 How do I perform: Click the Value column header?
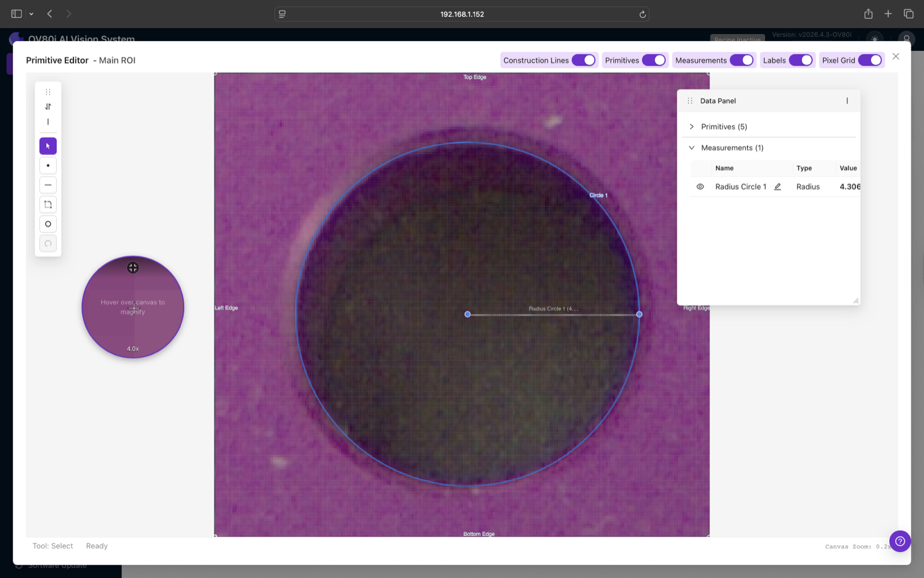point(848,168)
